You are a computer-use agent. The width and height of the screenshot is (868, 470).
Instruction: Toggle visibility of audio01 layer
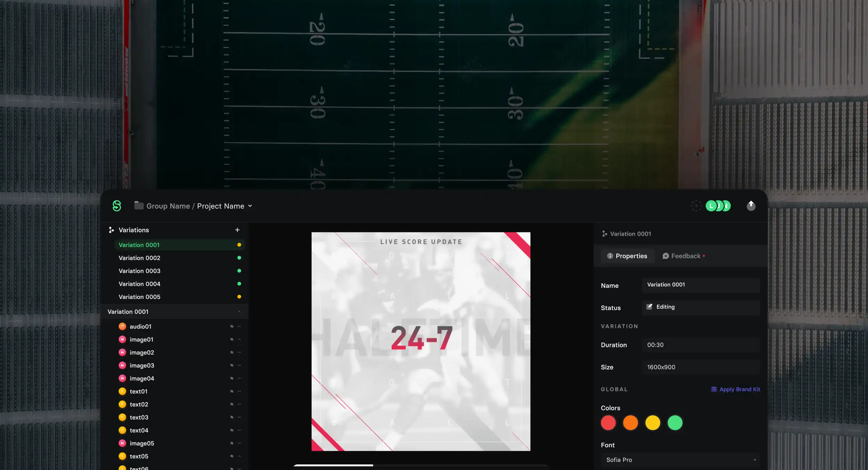click(232, 326)
